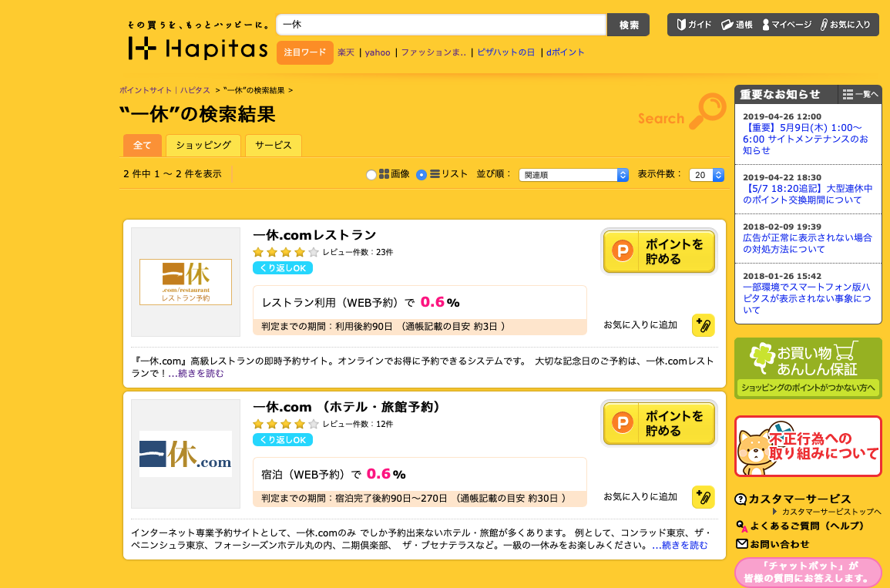Click the くり返しOK badge on 一休.comレストラン
Viewport: 890px width, 588px height.
click(283, 268)
